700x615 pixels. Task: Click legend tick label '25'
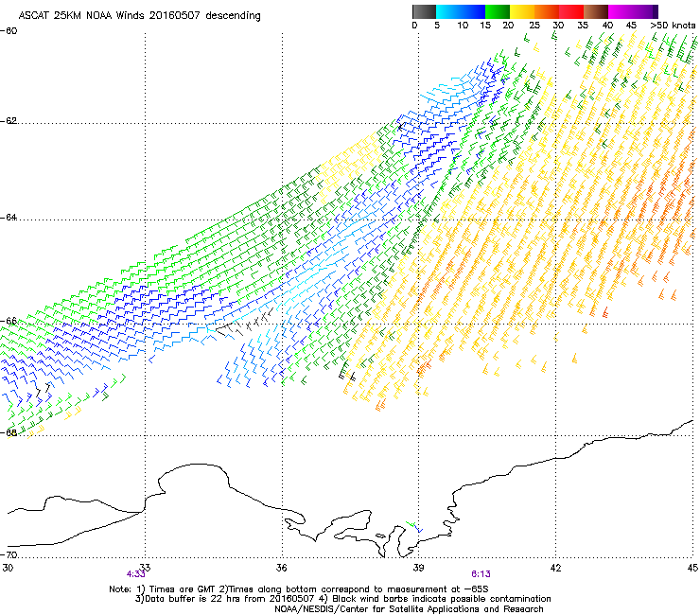534,26
